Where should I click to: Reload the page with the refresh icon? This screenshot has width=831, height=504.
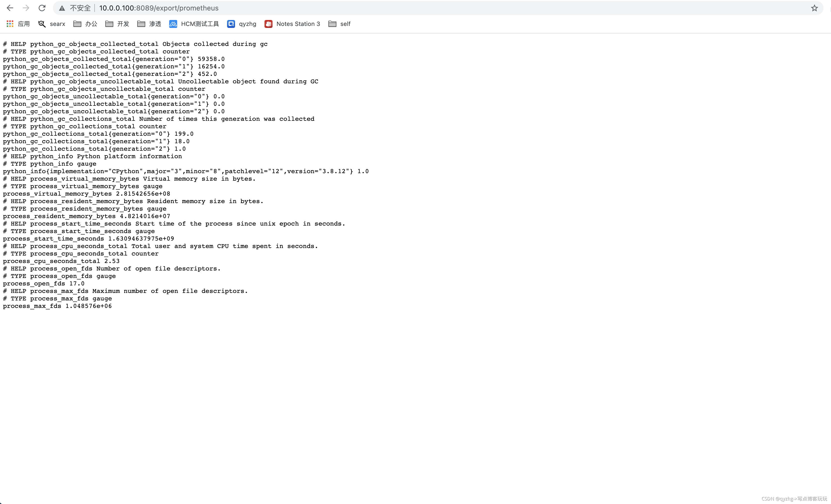point(42,8)
